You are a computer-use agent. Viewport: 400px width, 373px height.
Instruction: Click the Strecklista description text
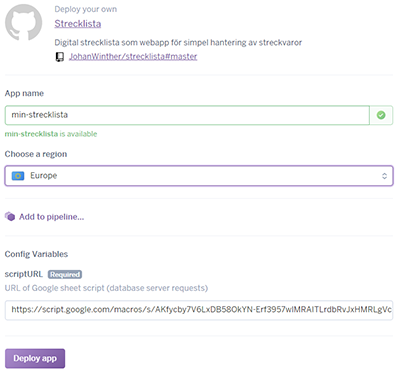pyautogui.click(x=178, y=43)
